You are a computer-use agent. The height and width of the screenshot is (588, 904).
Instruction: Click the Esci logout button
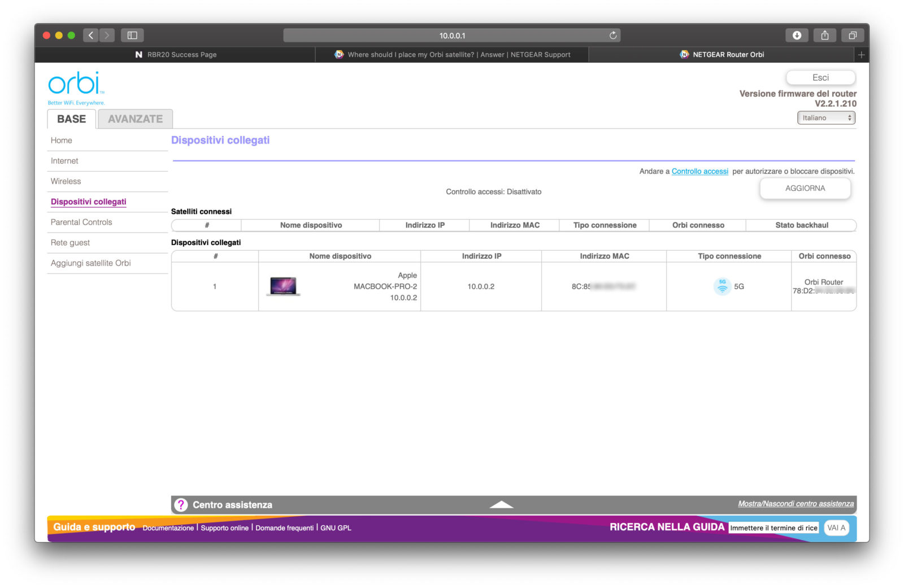pyautogui.click(x=820, y=78)
